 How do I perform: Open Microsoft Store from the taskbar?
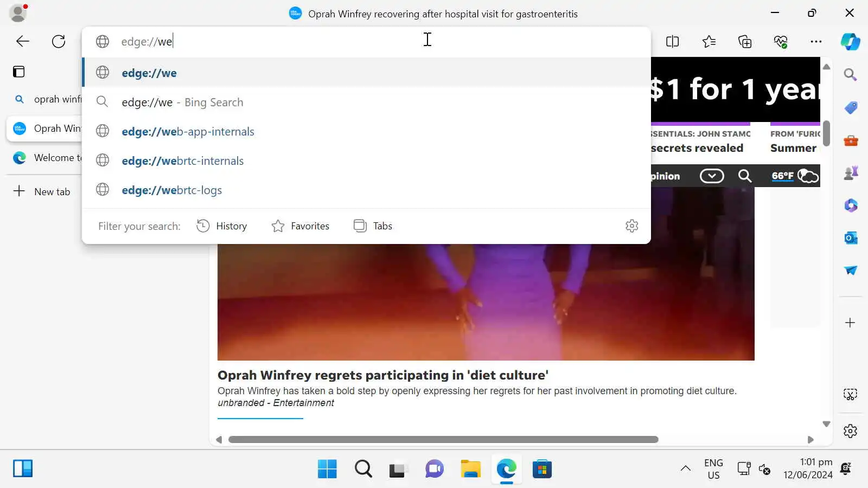click(x=542, y=469)
